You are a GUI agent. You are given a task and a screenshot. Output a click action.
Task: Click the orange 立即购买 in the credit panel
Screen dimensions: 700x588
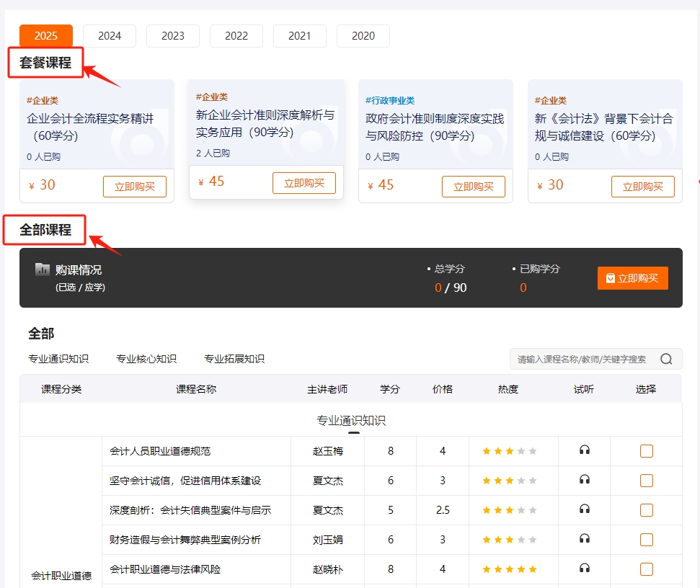632,278
